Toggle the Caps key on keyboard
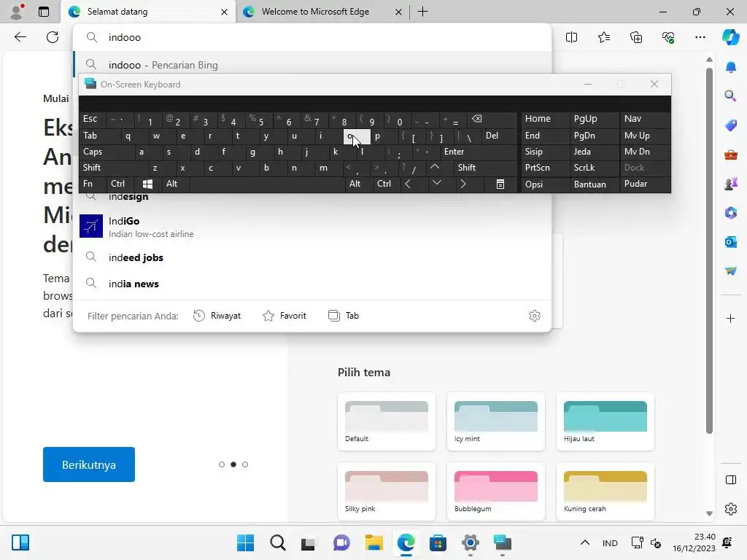747x560 pixels. click(x=93, y=152)
